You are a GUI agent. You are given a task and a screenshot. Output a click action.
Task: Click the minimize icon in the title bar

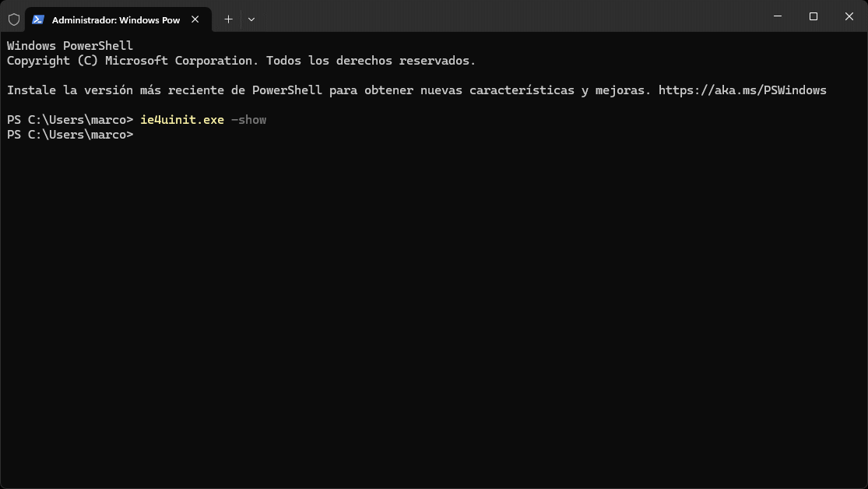coord(776,16)
